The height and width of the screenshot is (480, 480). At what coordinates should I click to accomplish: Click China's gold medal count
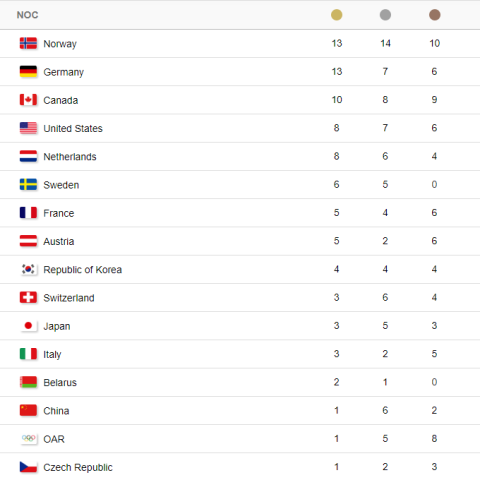[x=337, y=410]
